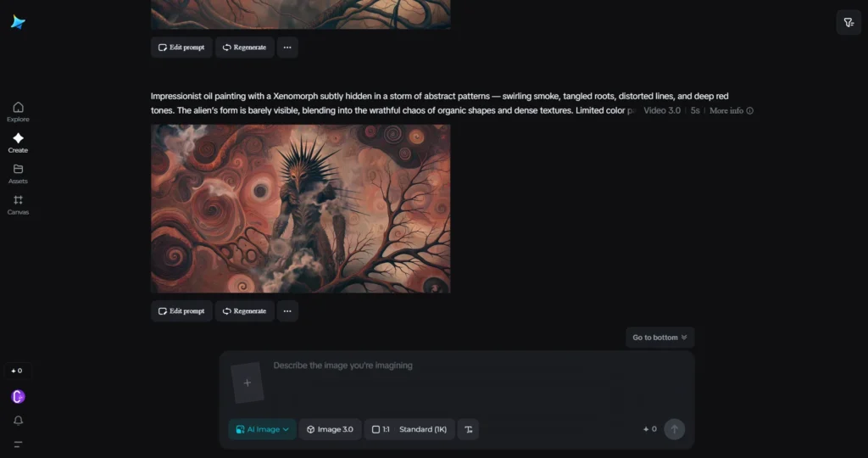The height and width of the screenshot is (458, 868).
Task: Open the partially visible top image
Action: (301, 14)
